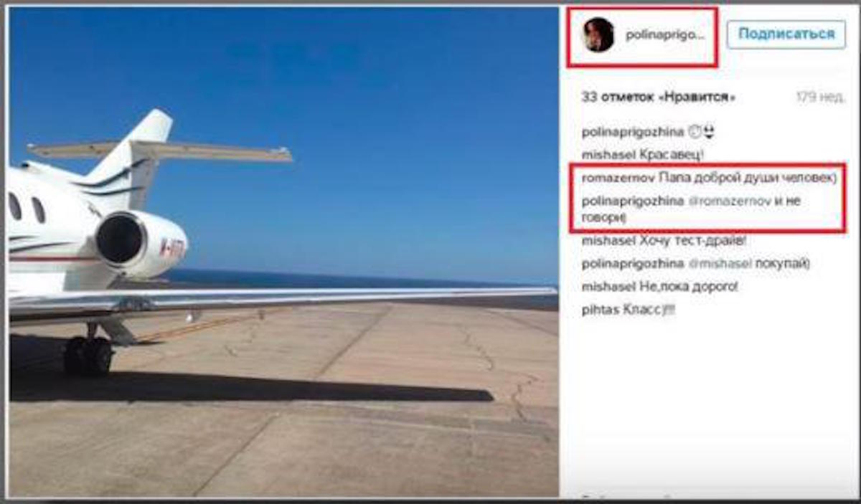Open mishasel username beside Хочу тест-драйв!
This screenshot has height=504, width=861.
(x=607, y=241)
